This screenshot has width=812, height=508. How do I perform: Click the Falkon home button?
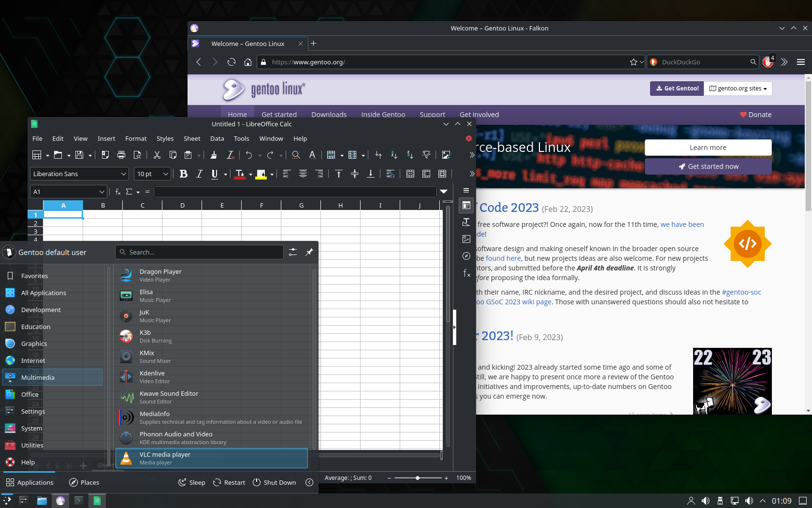coord(248,62)
